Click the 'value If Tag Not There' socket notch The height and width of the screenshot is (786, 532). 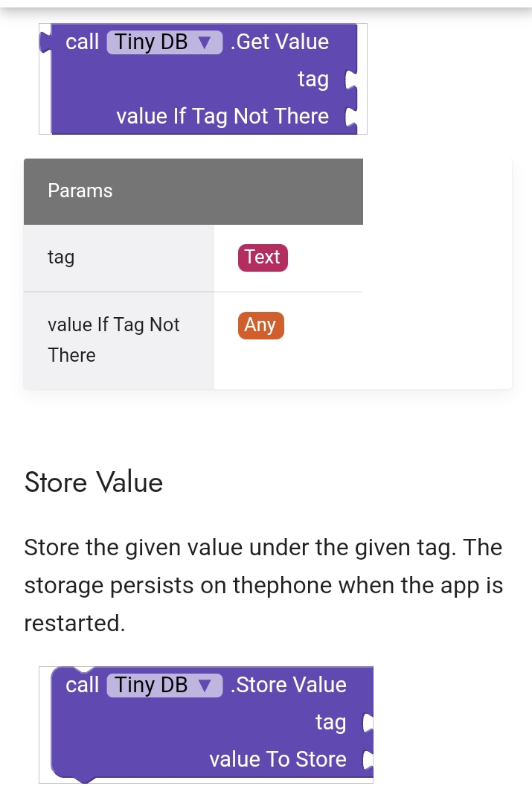point(351,117)
